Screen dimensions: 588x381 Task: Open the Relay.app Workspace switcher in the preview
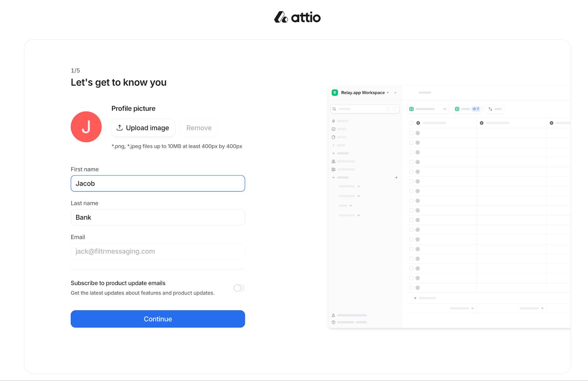click(365, 92)
